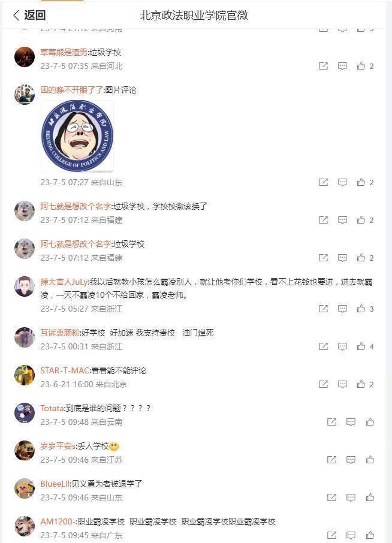Repost BlueeLII's comment
The width and height of the screenshot is (392, 543).
pos(331,497)
